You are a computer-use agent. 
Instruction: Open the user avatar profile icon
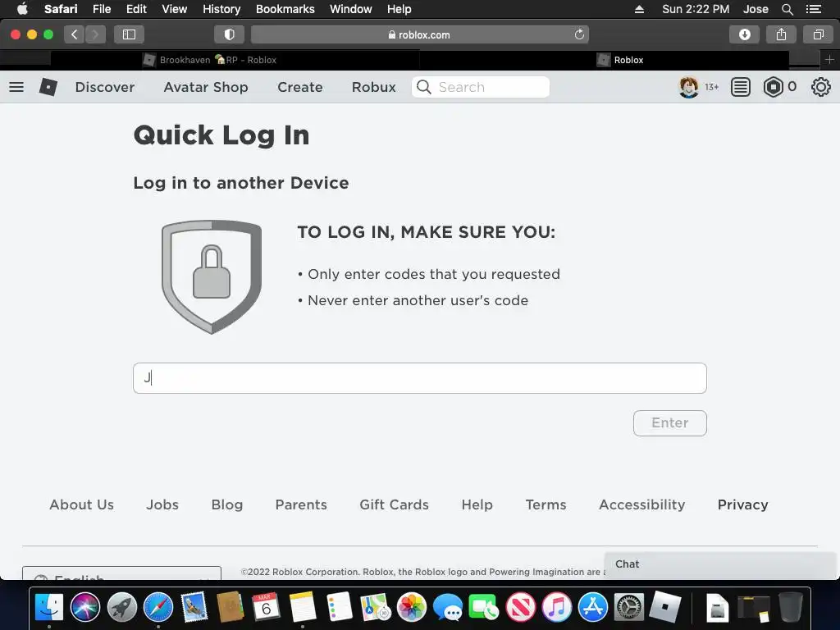(x=688, y=87)
